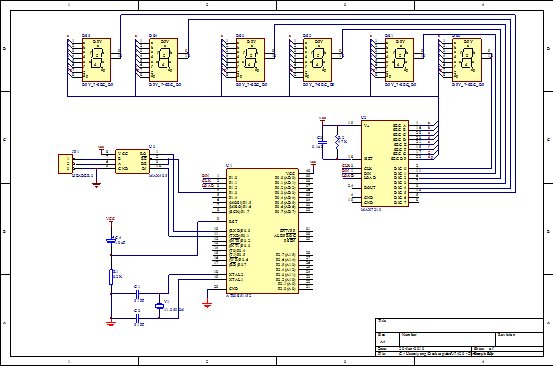Click the DOUT pin on the MAX7219
The image size is (553, 366).
(370, 188)
